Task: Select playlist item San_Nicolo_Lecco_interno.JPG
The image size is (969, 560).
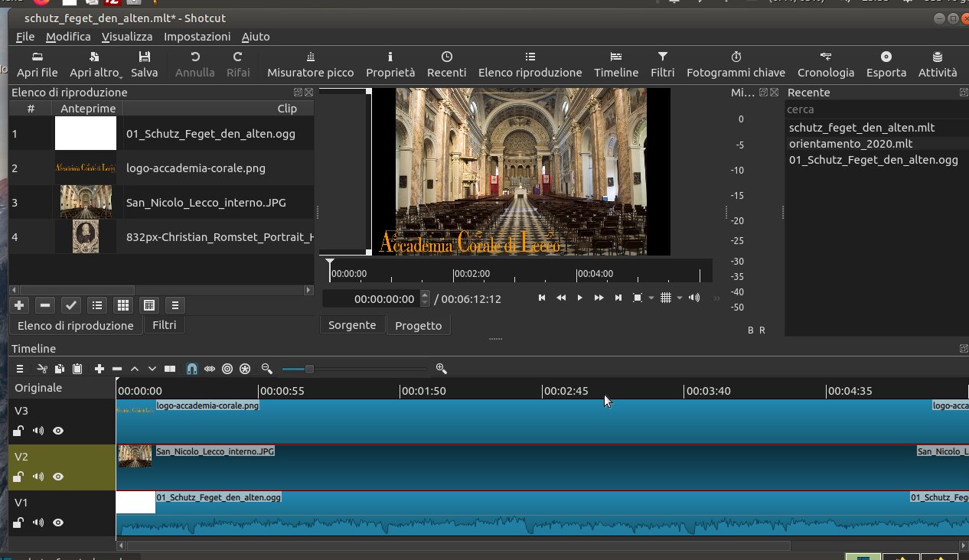Action: tap(161, 203)
